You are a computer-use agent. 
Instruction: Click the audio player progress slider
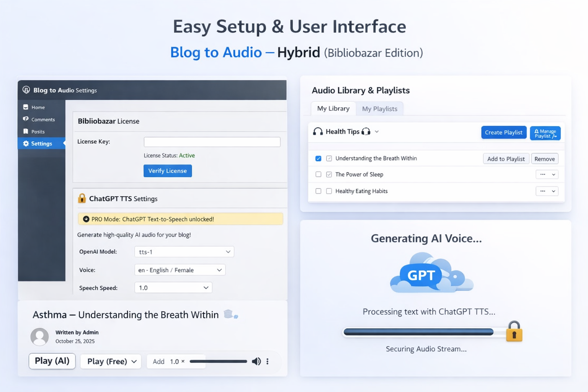coord(218,361)
